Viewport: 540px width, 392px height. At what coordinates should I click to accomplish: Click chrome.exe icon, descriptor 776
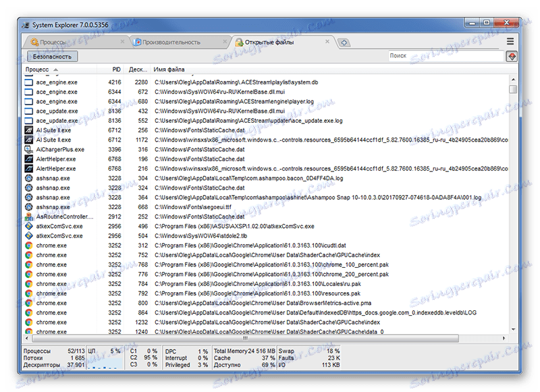[x=29, y=275]
